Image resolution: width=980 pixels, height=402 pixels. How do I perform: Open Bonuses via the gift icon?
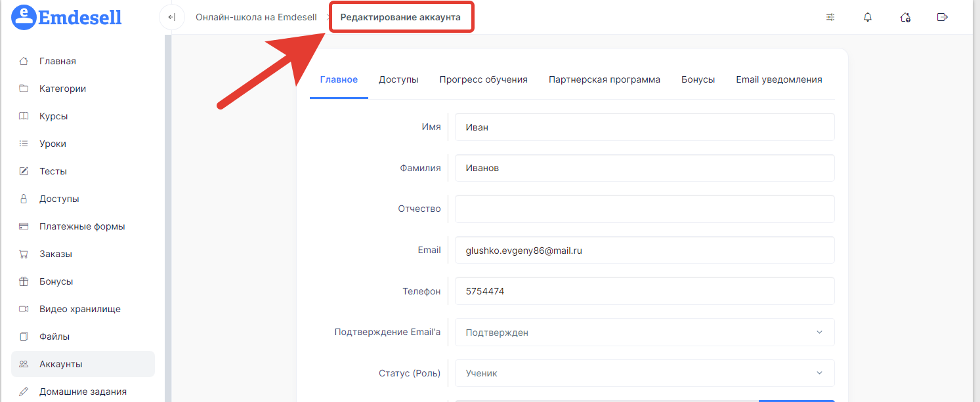point(24,281)
